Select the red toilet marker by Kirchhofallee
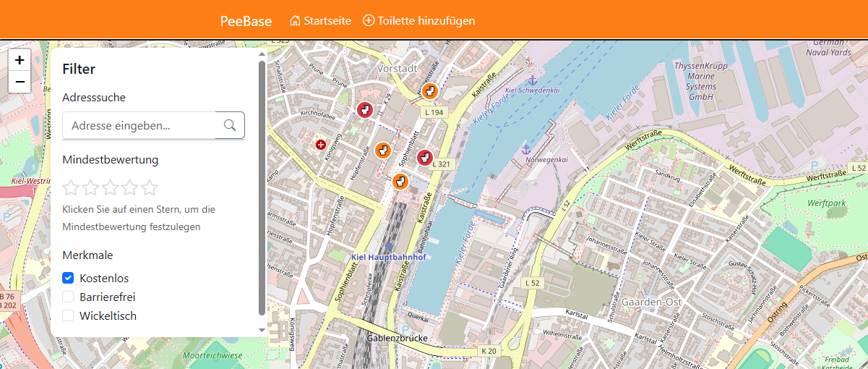The image size is (868, 369). click(364, 110)
